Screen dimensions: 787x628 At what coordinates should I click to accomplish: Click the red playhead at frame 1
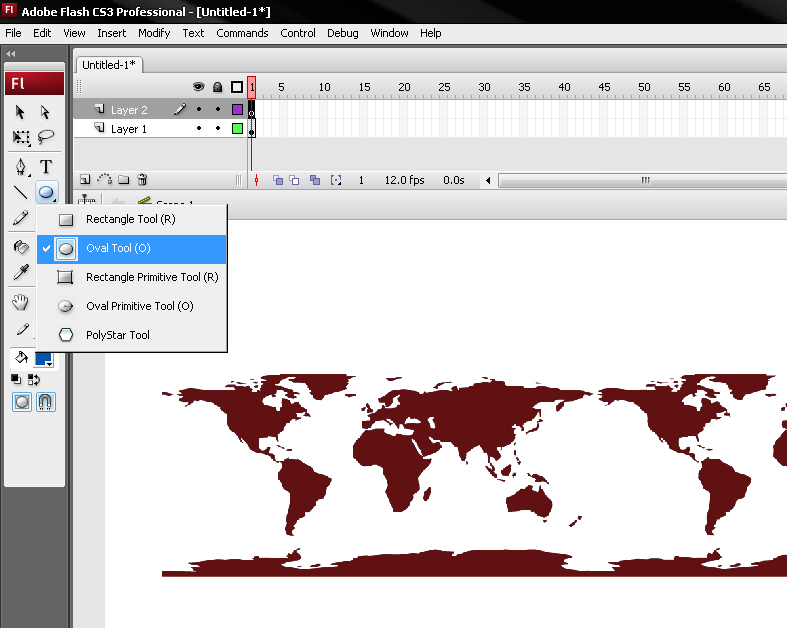coord(251,87)
